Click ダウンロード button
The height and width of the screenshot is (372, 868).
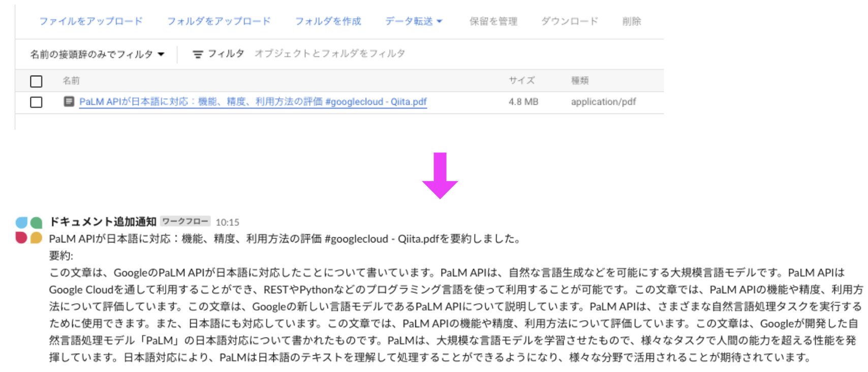[570, 21]
